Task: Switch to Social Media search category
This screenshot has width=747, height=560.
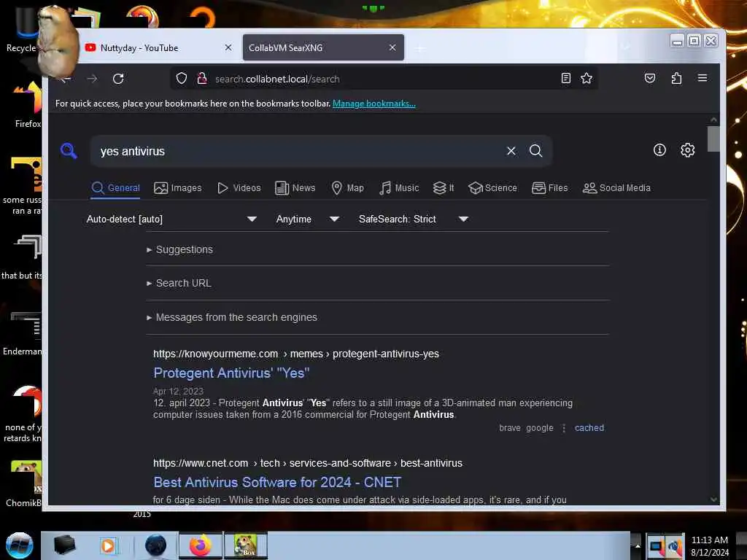Action: [616, 187]
